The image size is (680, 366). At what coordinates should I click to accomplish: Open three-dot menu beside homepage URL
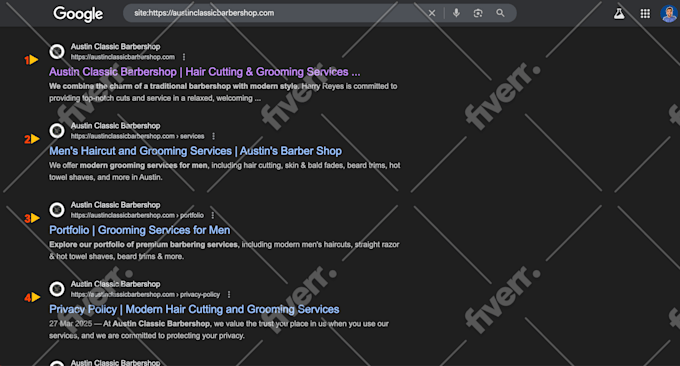[184, 57]
